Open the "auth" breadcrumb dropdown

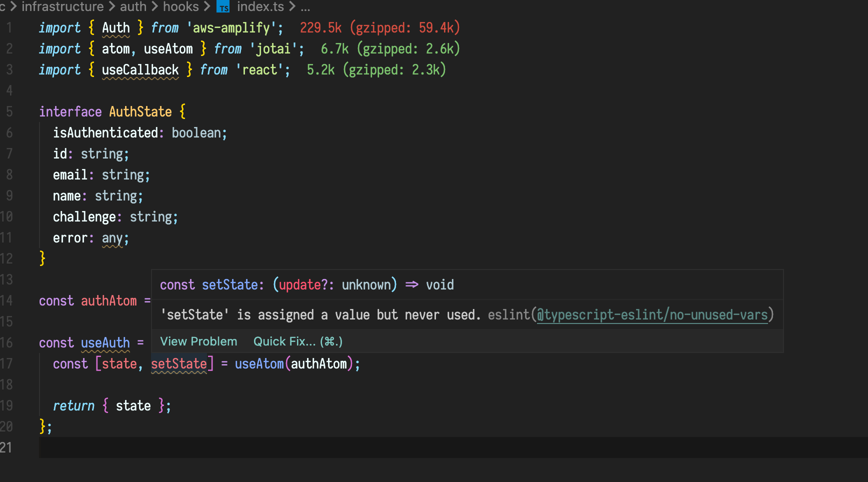tap(133, 7)
